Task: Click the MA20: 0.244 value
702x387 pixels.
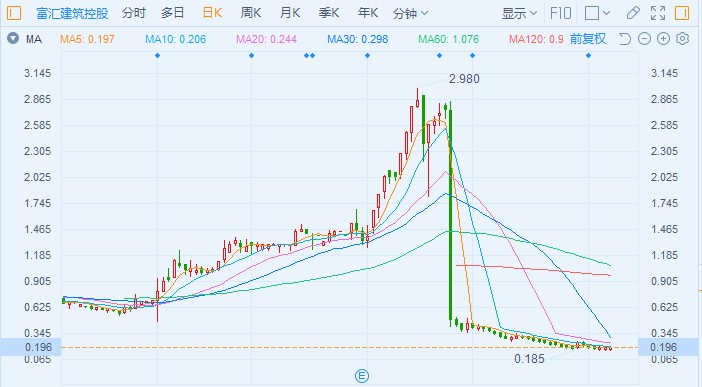Action: (x=266, y=39)
